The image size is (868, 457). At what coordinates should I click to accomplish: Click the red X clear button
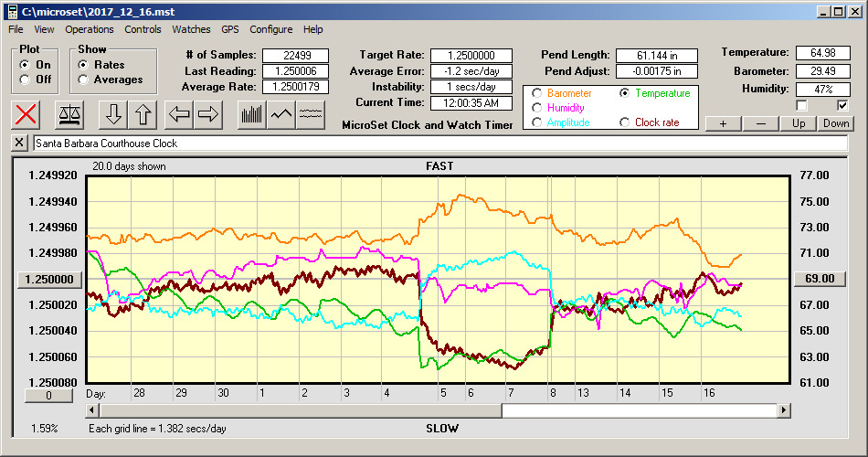coord(27,114)
